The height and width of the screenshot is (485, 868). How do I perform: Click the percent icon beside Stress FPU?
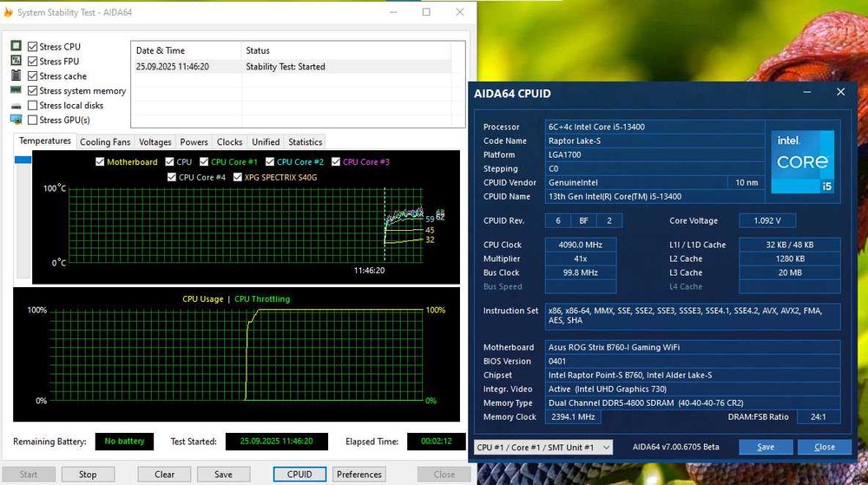16,60
